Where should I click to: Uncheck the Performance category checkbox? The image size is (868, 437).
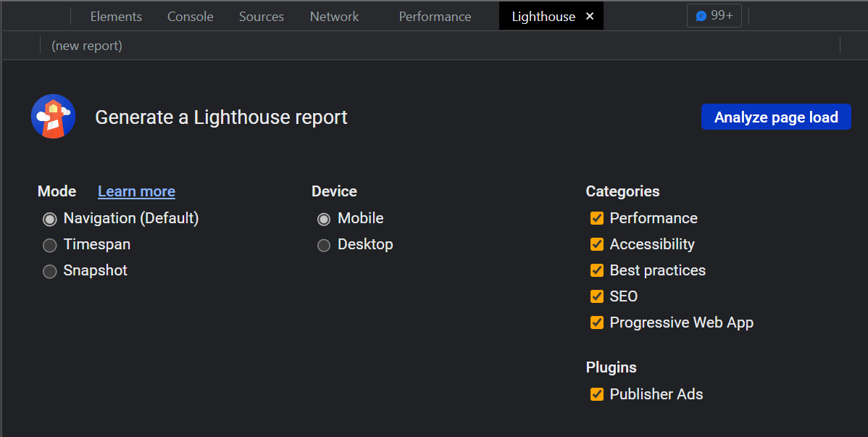[x=597, y=218]
